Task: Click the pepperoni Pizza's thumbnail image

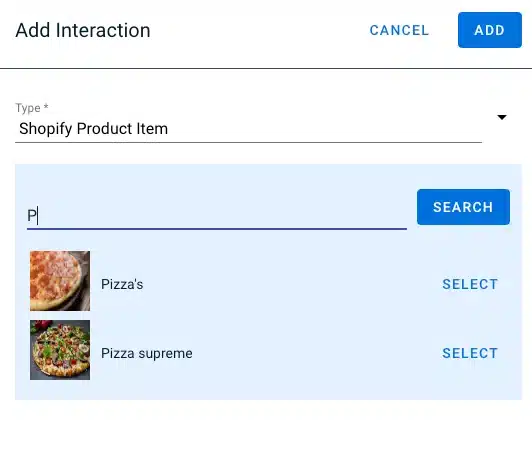Action: [60, 281]
